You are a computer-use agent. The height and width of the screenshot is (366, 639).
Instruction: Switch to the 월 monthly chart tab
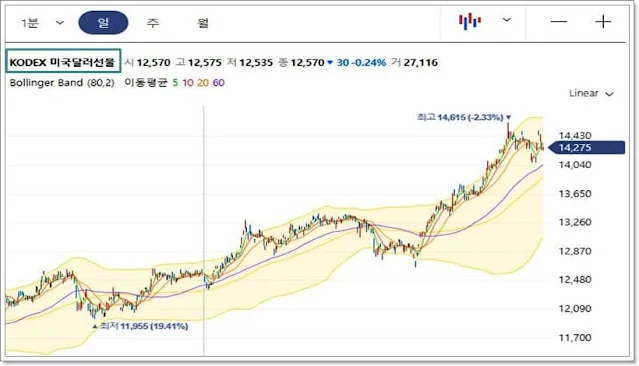pos(203,23)
